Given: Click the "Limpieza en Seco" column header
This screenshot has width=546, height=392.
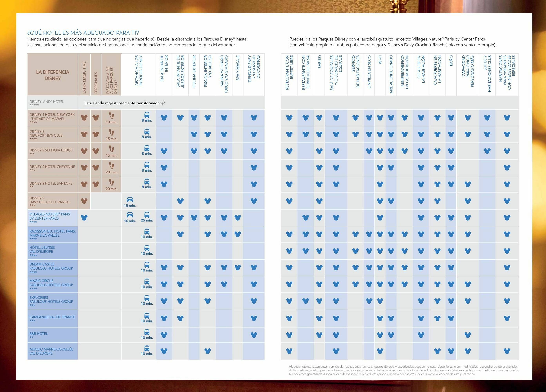Looking at the screenshot, I should [369, 72].
